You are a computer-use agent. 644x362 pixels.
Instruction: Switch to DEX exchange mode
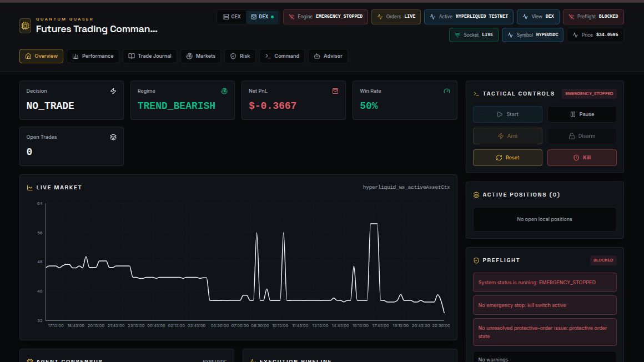(x=262, y=17)
